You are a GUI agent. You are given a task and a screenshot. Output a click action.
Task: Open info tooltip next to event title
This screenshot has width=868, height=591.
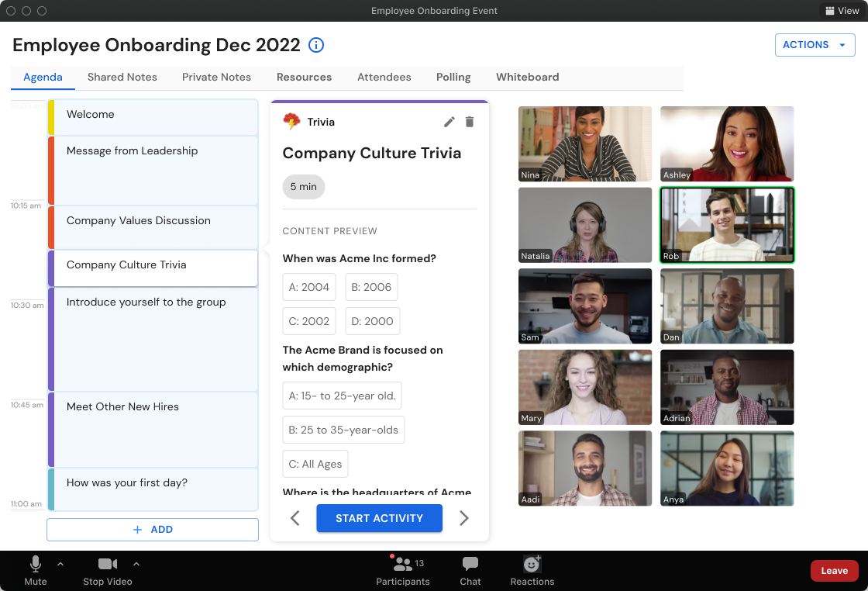coord(315,45)
